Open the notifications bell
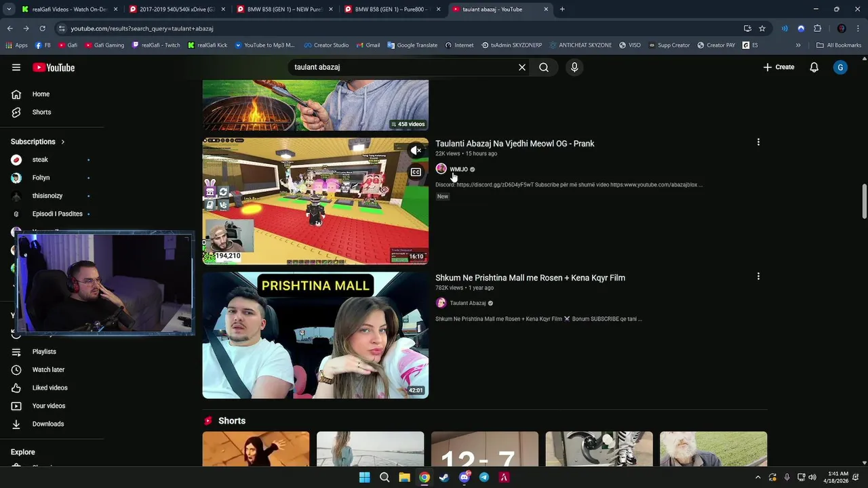 tap(814, 67)
